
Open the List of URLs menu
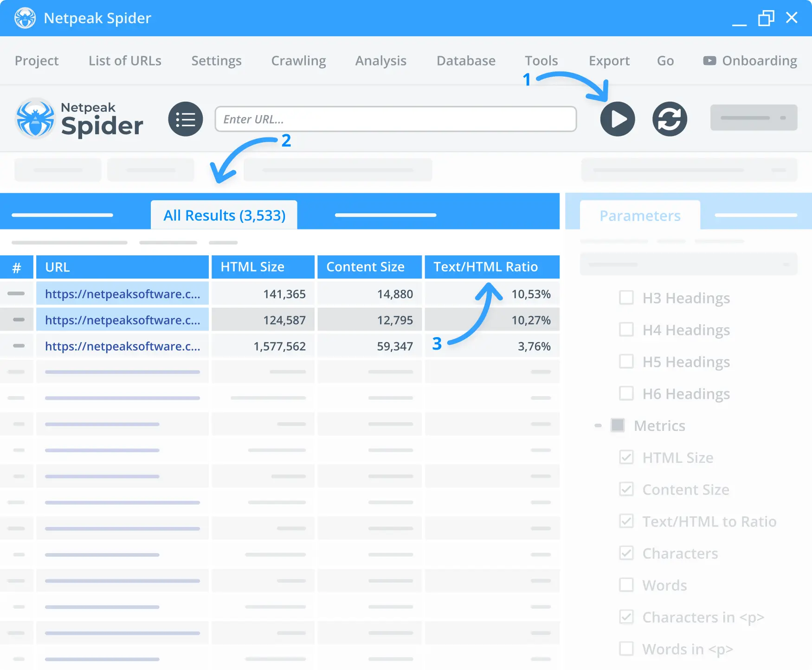pos(125,61)
